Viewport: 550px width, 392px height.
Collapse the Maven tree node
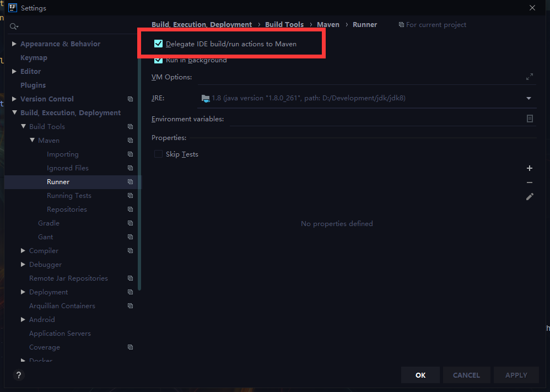click(32, 140)
